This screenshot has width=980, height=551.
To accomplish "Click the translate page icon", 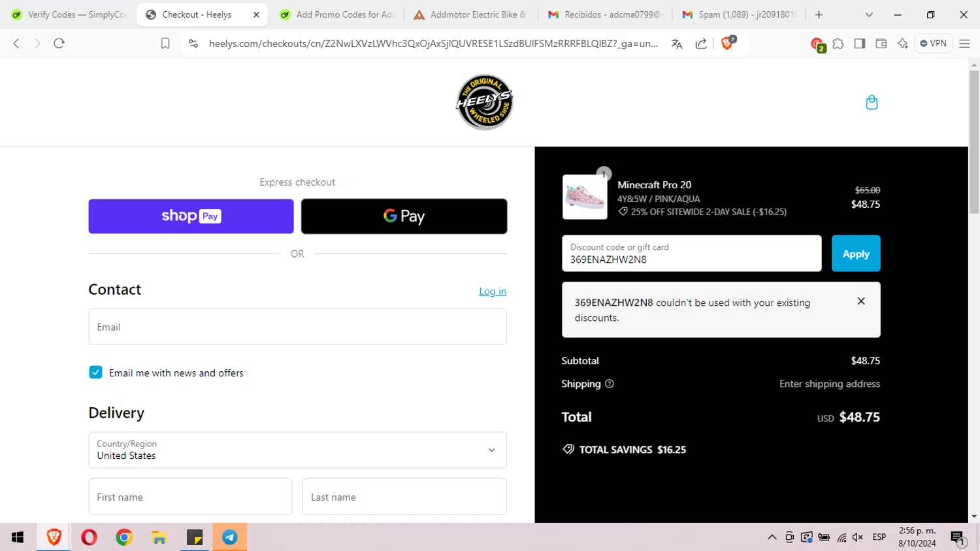I will (677, 44).
